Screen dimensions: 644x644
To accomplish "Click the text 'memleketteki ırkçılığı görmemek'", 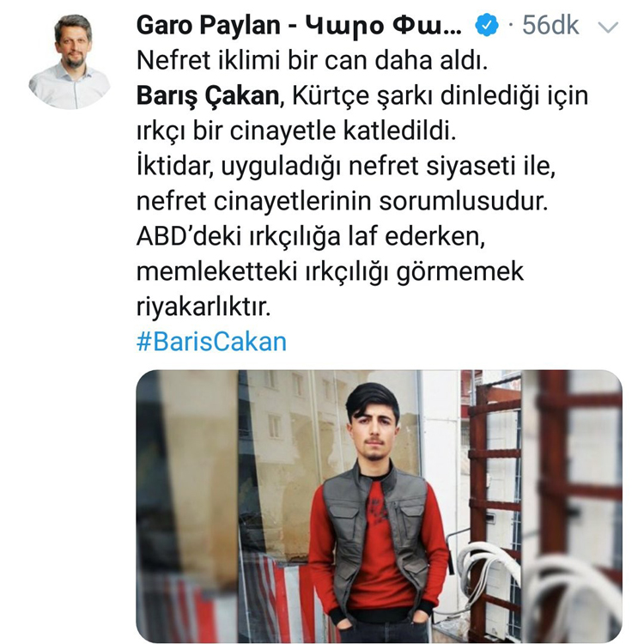I will click(x=330, y=272).
